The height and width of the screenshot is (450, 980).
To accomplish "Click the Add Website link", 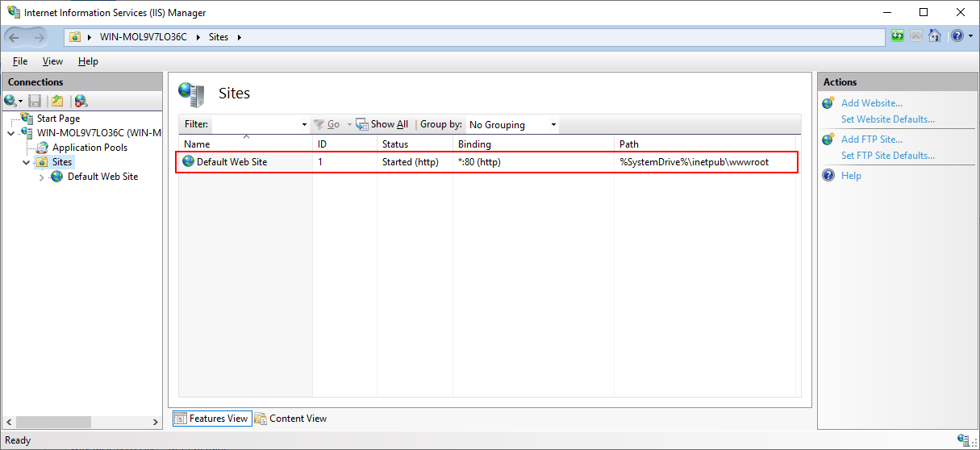I will coord(871,103).
